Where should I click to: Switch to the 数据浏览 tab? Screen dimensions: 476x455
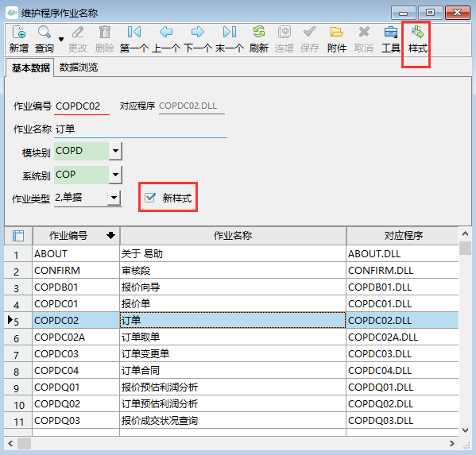pyautogui.click(x=79, y=67)
